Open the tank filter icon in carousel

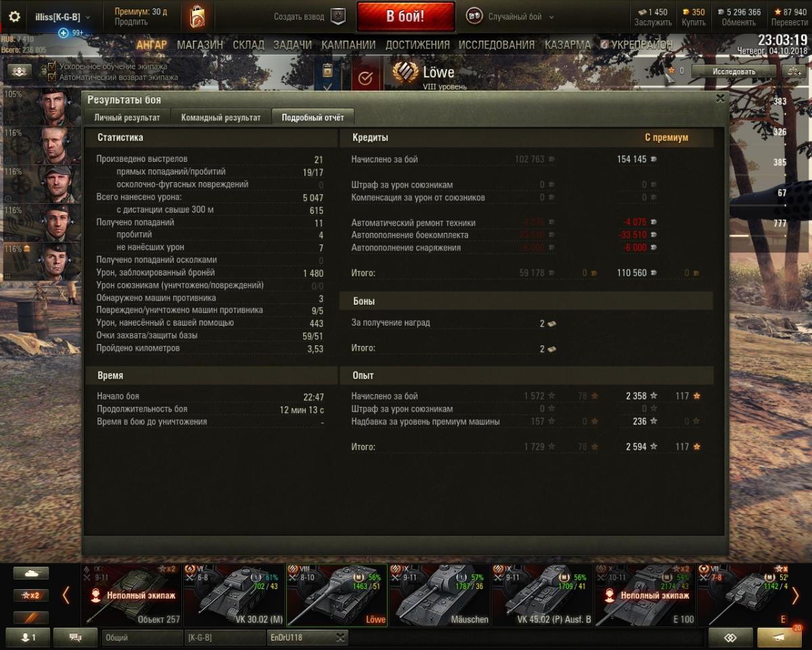point(31,573)
